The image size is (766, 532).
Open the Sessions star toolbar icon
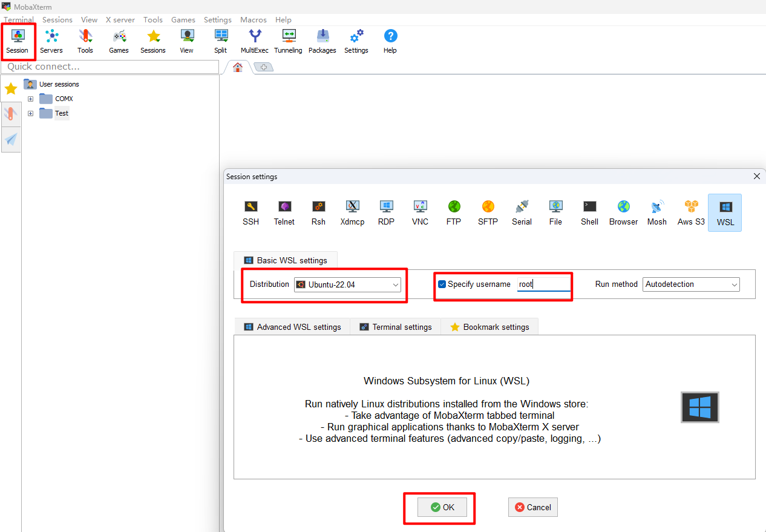click(153, 41)
